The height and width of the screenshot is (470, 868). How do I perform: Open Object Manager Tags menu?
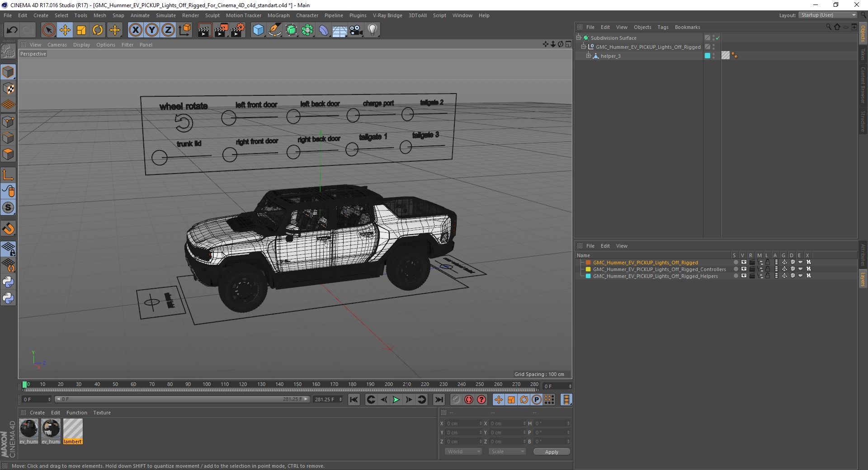click(x=663, y=27)
